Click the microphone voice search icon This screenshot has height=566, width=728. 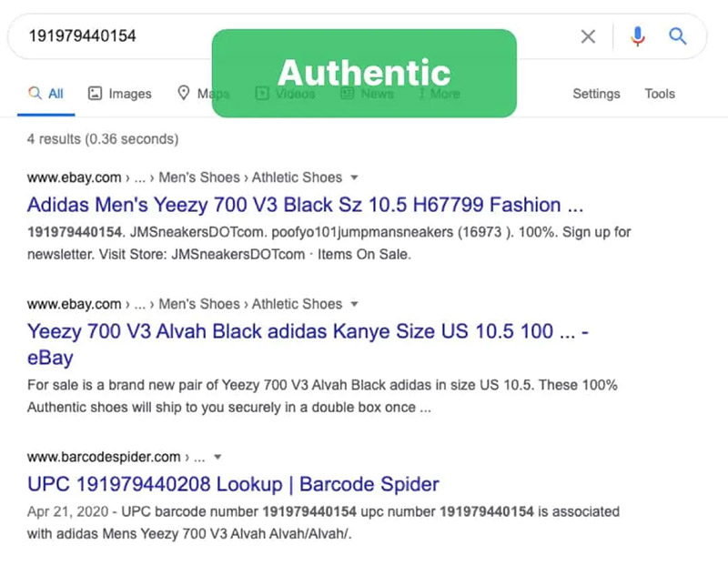point(638,36)
